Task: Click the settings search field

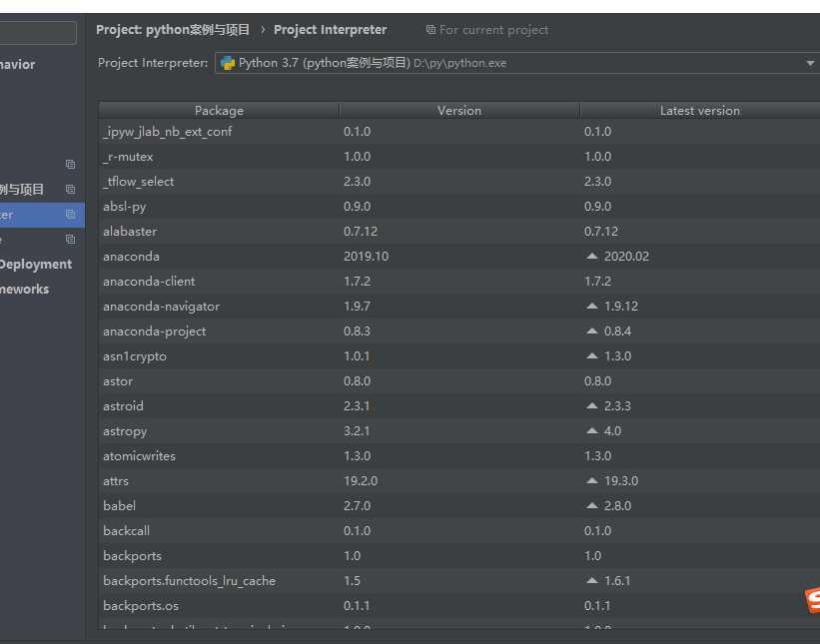Action: click(x=38, y=33)
